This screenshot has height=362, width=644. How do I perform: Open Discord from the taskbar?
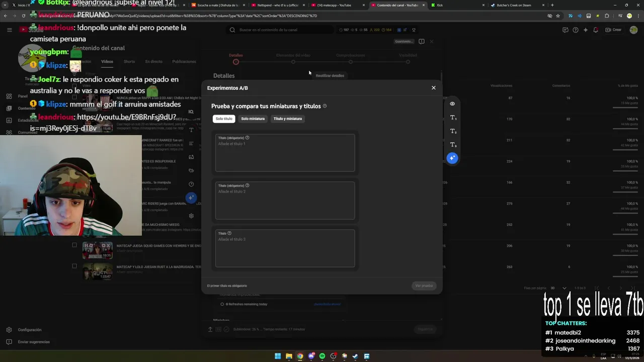311,356
